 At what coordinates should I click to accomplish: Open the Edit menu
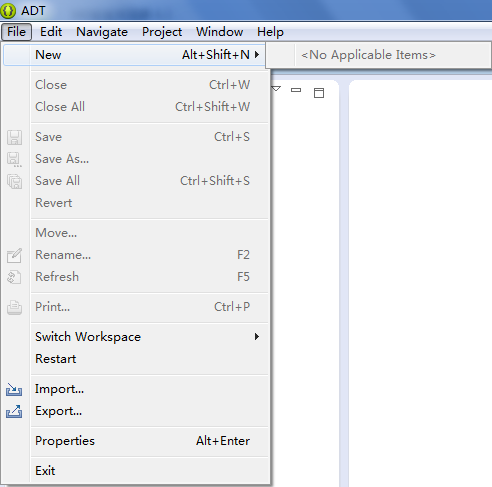tap(51, 32)
